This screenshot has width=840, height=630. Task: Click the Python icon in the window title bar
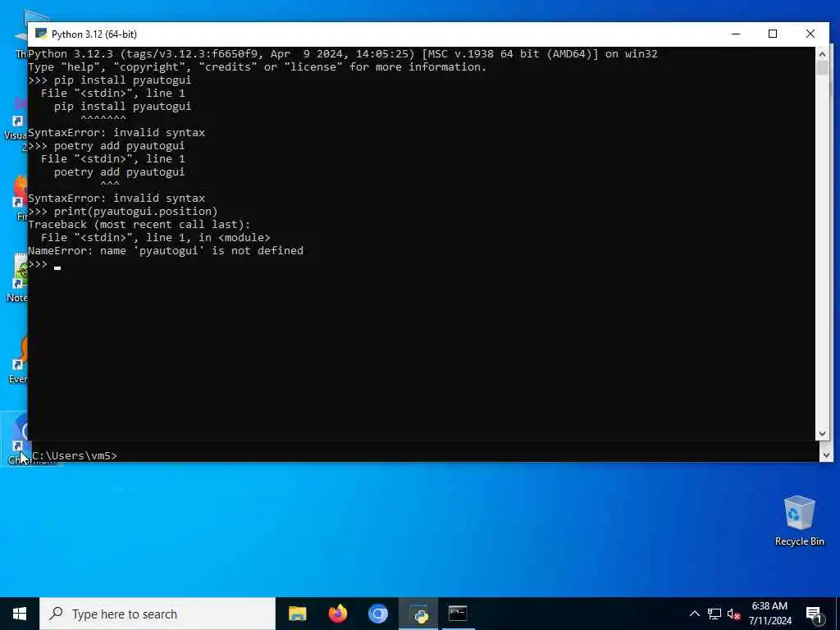point(41,34)
